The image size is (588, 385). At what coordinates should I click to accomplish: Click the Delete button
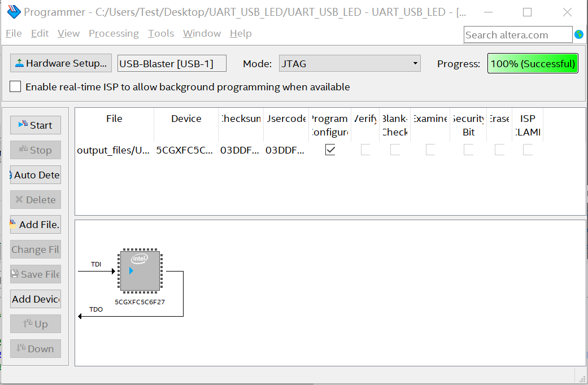click(x=36, y=199)
